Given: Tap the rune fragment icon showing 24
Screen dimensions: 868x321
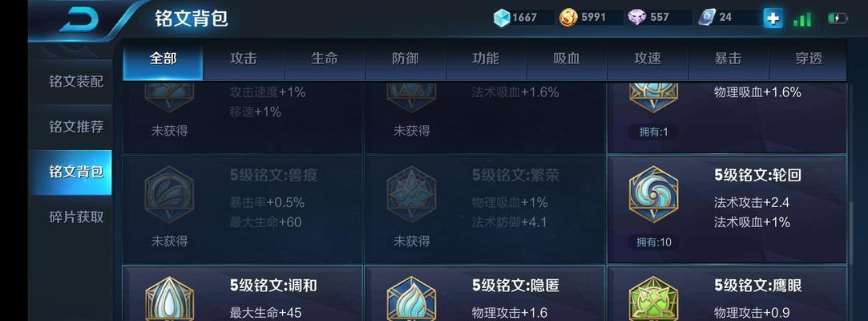Looking at the screenshot, I should pos(707,18).
